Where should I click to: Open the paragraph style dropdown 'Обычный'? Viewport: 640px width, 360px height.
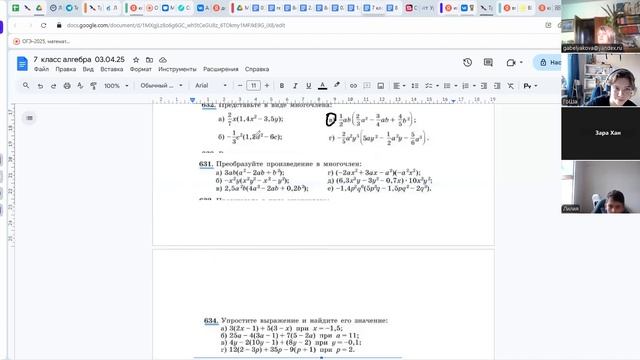click(x=161, y=86)
